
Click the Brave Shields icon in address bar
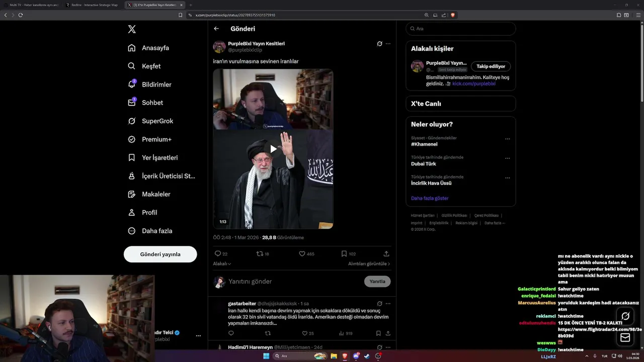click(x=453, y=15)
